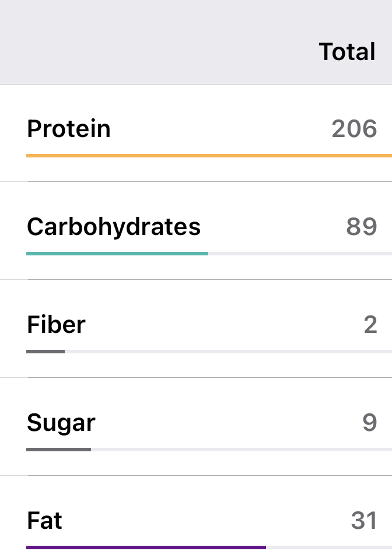The height and width of the screenshot is (551, 392).
Task: Click the empty part of the Fiber bar
Action: point(228,352)
